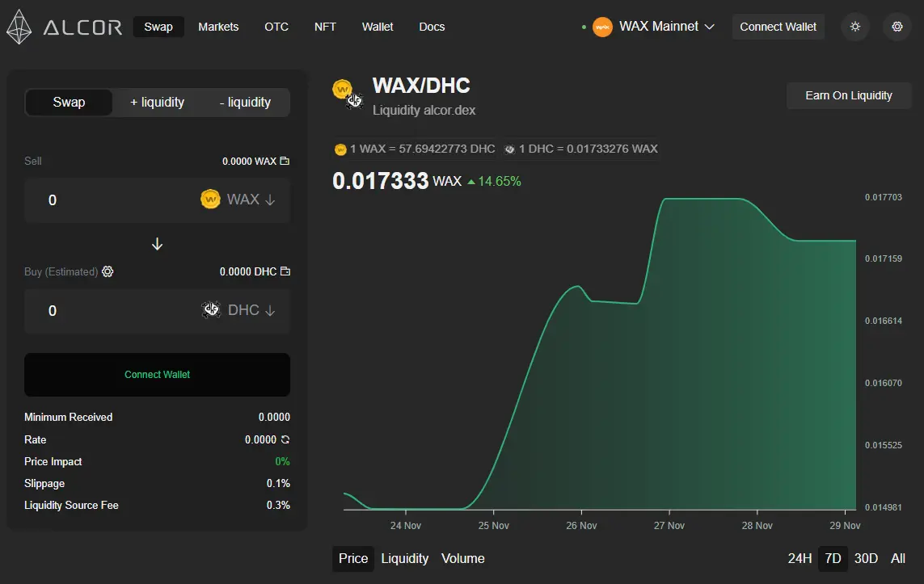Click the 0.0000 DHC balance text
This screenshot has width=924, height=584.
(248, 271)
